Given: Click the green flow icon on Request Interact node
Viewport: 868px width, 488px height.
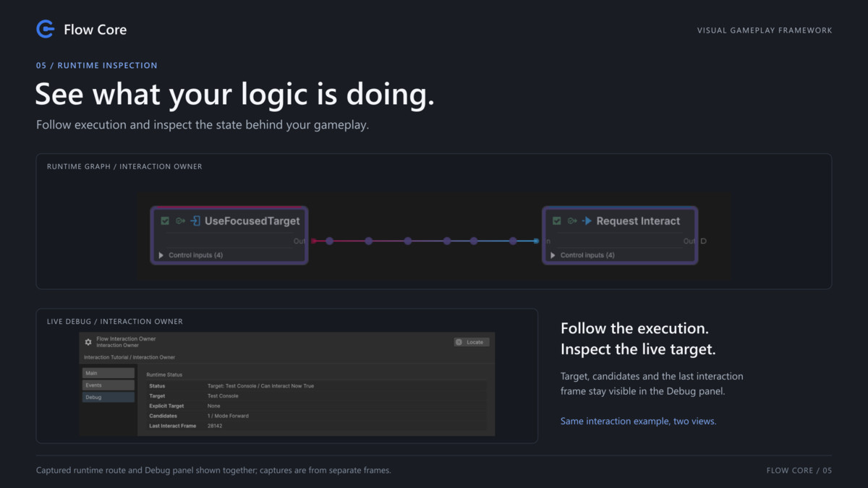Looking at the screenshot, I should [572, 221].
